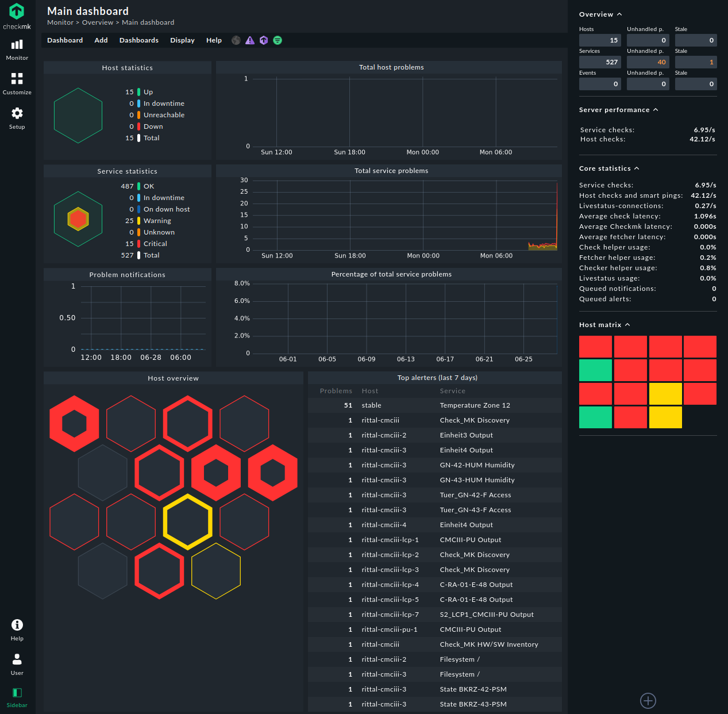Click the purple hexagon up-arrow icon
This screenshot has width=728, height=714.
pyautogui.click(x=264, y=40)
